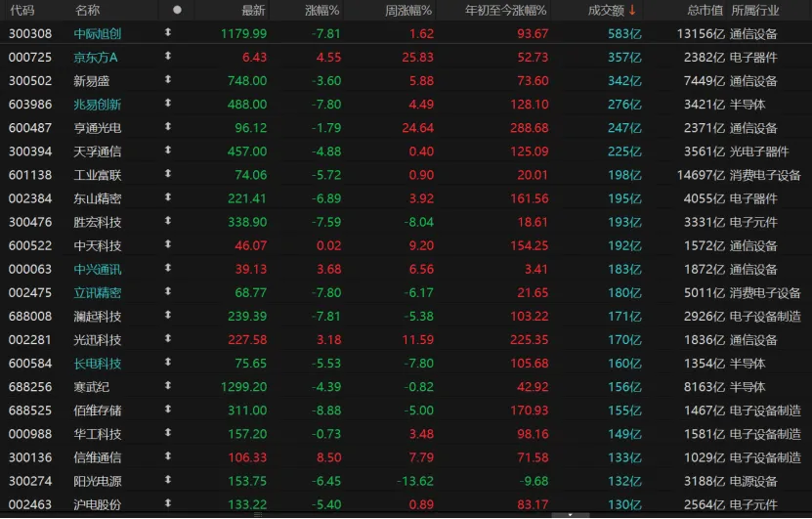The width and height of the screenshot is (812, 519).
Task: Click the pin icon in 亨通光电 row
Action: [168, 127]
